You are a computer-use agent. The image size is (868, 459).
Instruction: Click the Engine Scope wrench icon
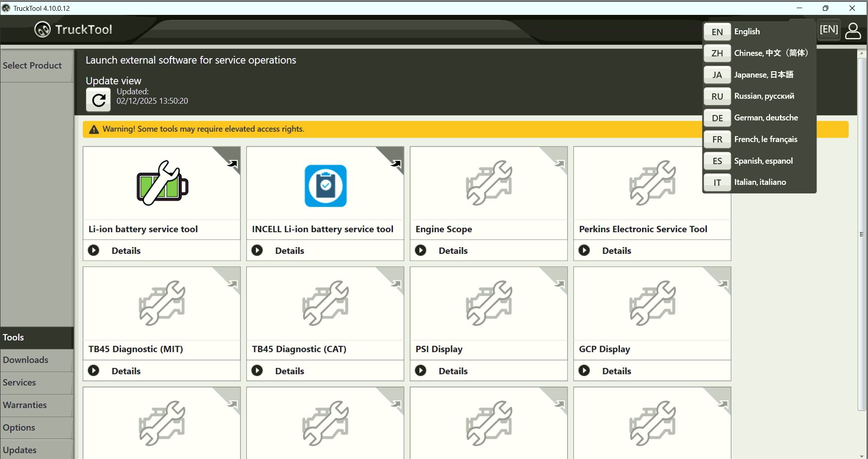489,183
